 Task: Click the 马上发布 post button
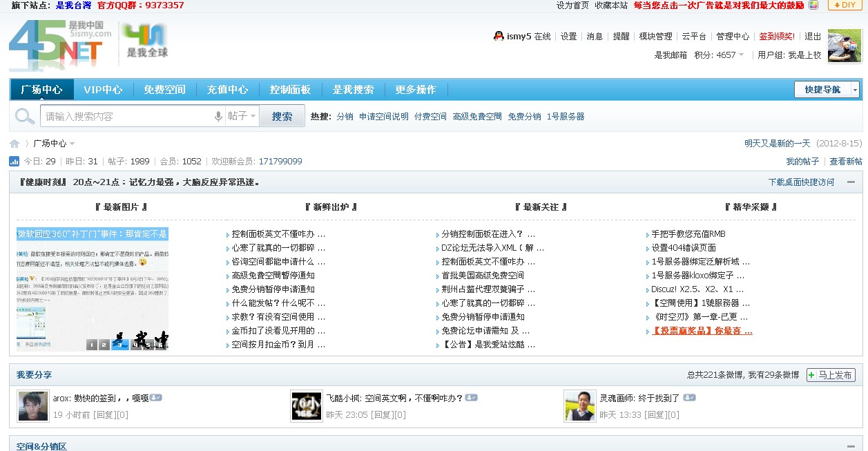tap(831, 375)
